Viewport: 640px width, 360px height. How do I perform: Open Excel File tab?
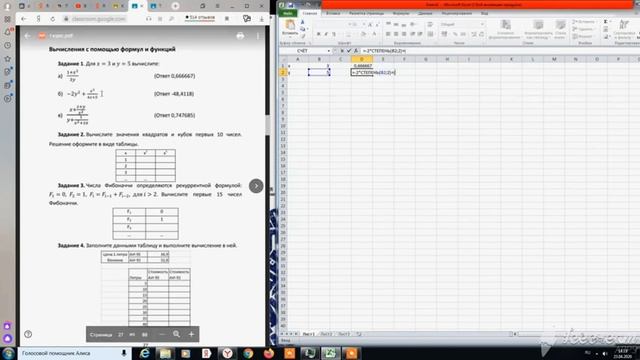click(x=288, y=13)
